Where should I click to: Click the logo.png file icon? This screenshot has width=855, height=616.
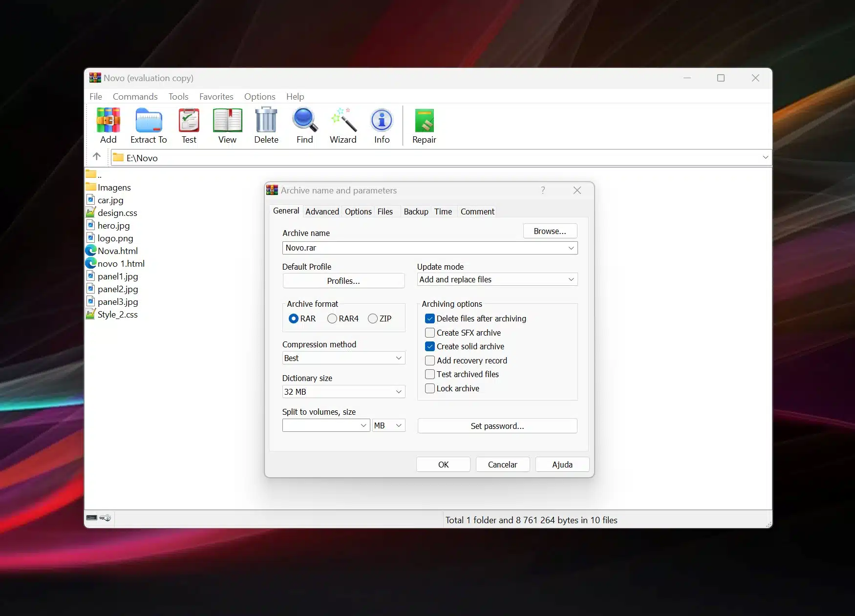pos(90,237)
